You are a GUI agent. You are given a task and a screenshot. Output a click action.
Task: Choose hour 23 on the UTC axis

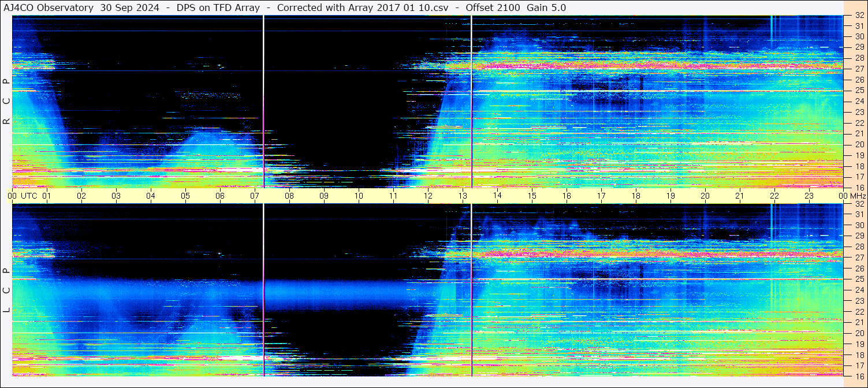coord(809,196)
